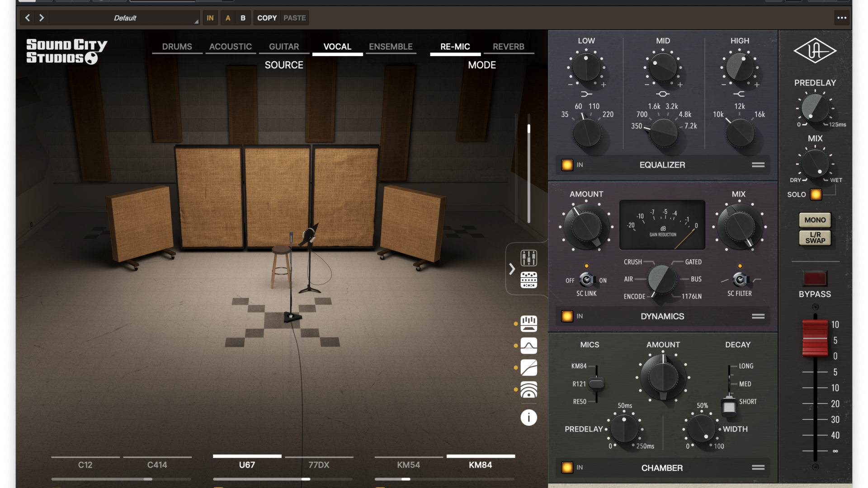Click the COPY button

click(x=267, y=18)
